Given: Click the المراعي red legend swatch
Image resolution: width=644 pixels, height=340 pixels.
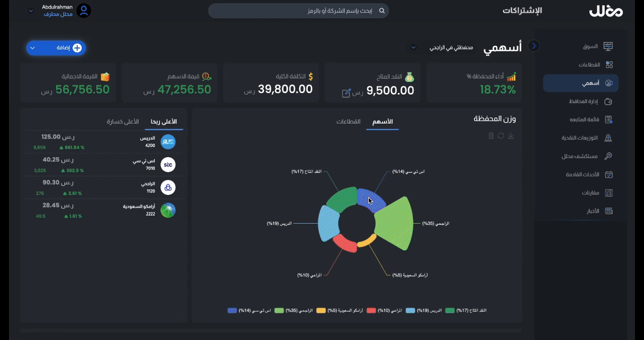Looking at the screenshot, I should pos(371,310).
